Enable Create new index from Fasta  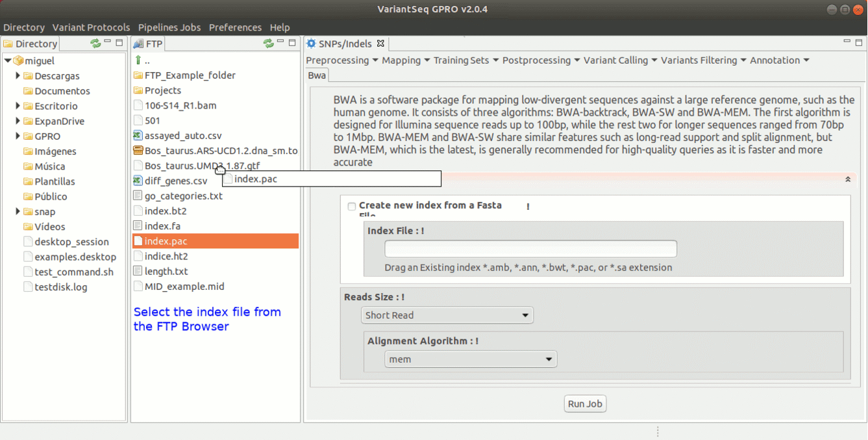pos(352,207)
